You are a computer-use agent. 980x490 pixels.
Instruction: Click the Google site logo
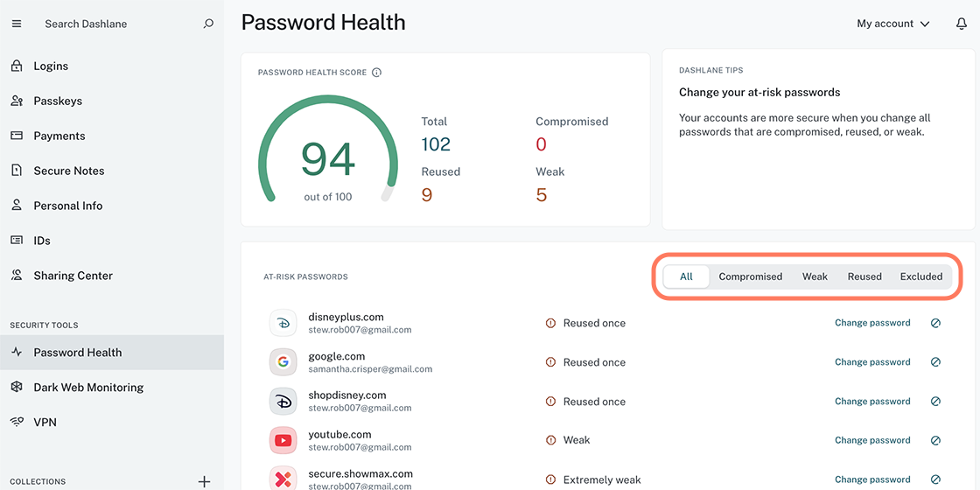(283, 362)
